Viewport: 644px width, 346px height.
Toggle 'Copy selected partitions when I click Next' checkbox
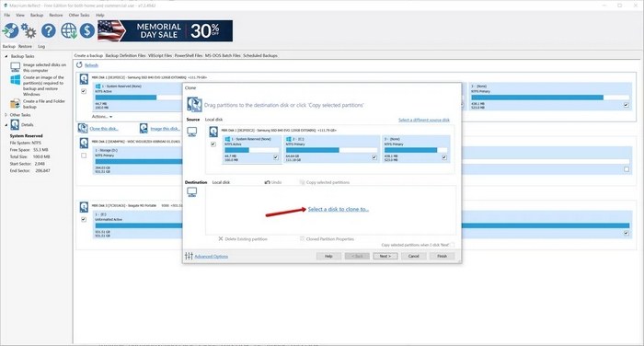453,245
